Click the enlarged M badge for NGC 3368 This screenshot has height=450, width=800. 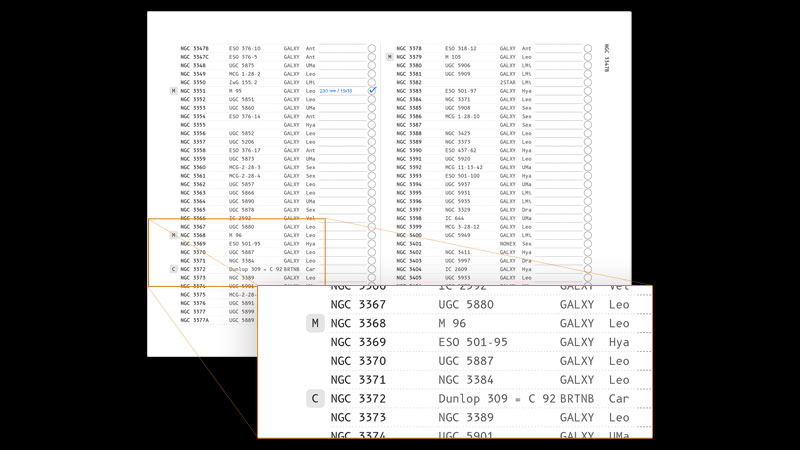[316, 323]
